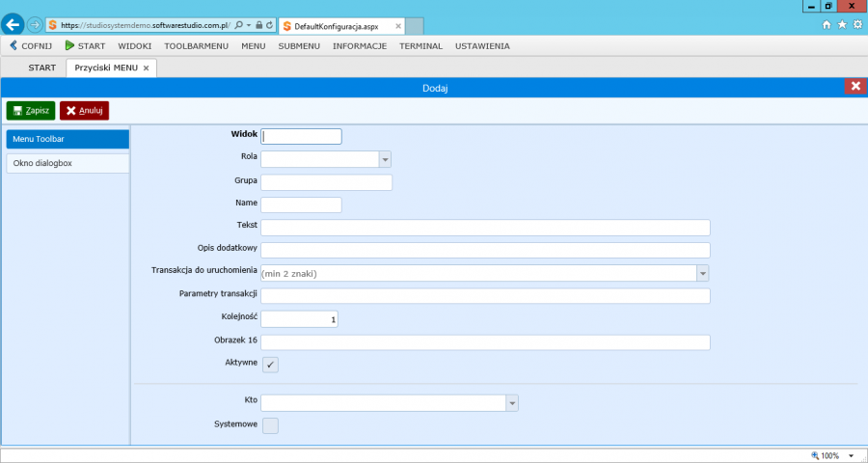The image size is (868, 463).
Task: Open the USTAWIENIA menu
Action: 482,46
